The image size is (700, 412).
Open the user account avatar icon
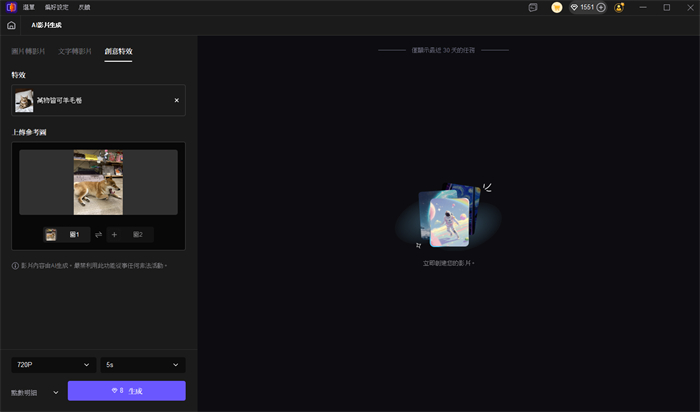point(620,7)
